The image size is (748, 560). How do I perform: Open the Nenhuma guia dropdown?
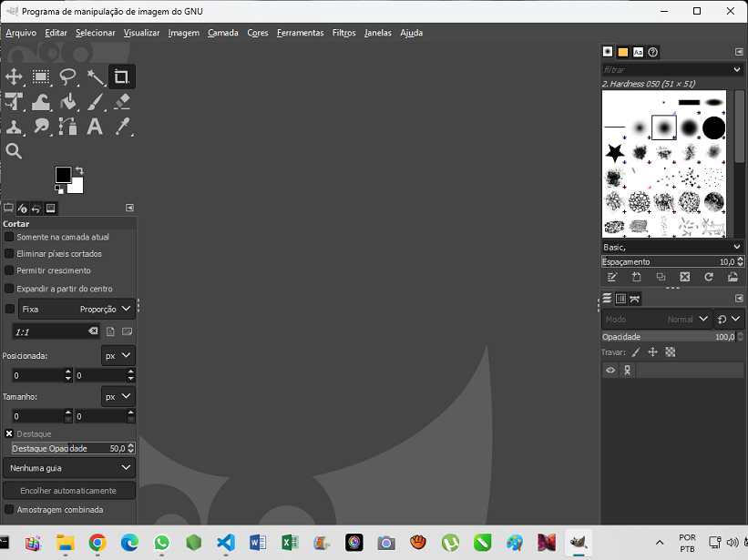tap(69, 468)
